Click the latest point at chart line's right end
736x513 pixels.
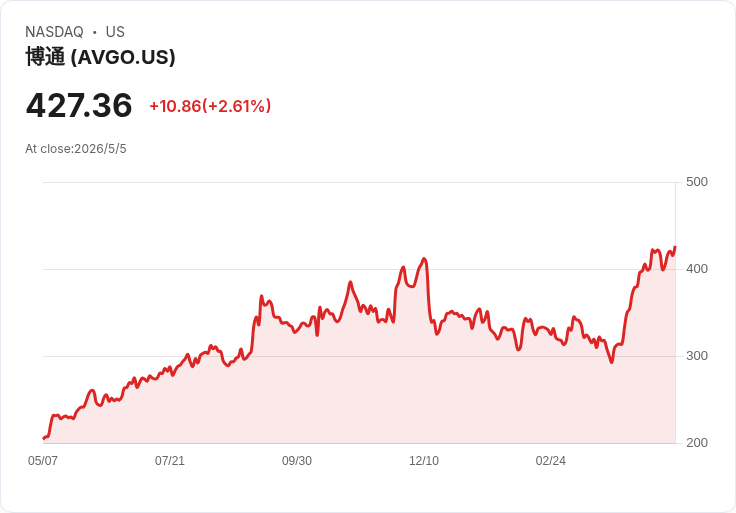pyautogui.click(x=675, y=247)
